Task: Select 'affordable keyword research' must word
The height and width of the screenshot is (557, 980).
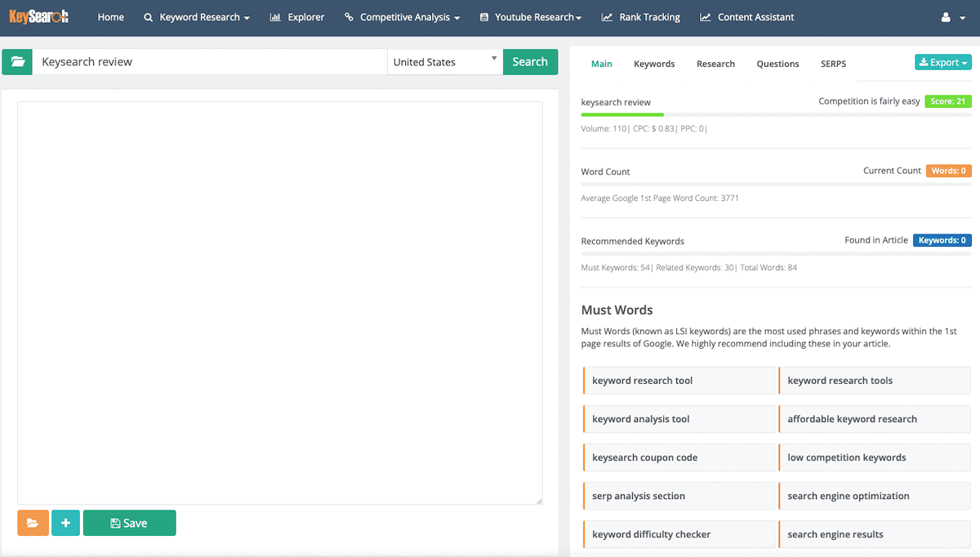Action: (x=874, y=419)
